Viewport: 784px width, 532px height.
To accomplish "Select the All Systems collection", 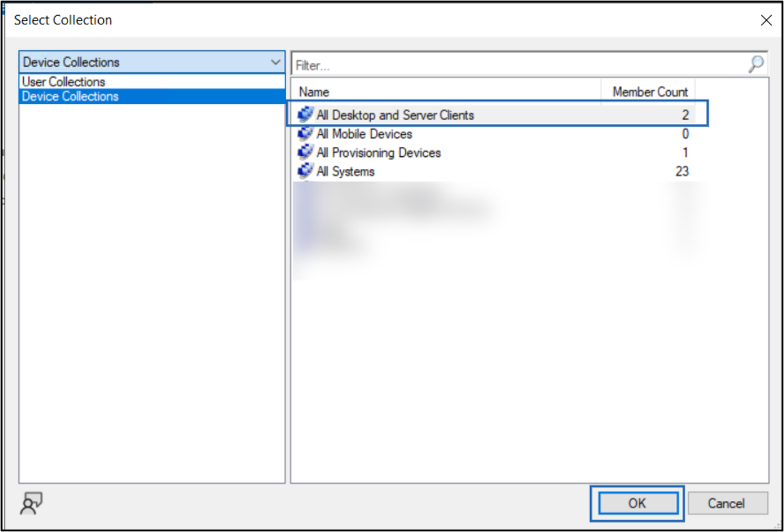I will [x=494, y=171].
